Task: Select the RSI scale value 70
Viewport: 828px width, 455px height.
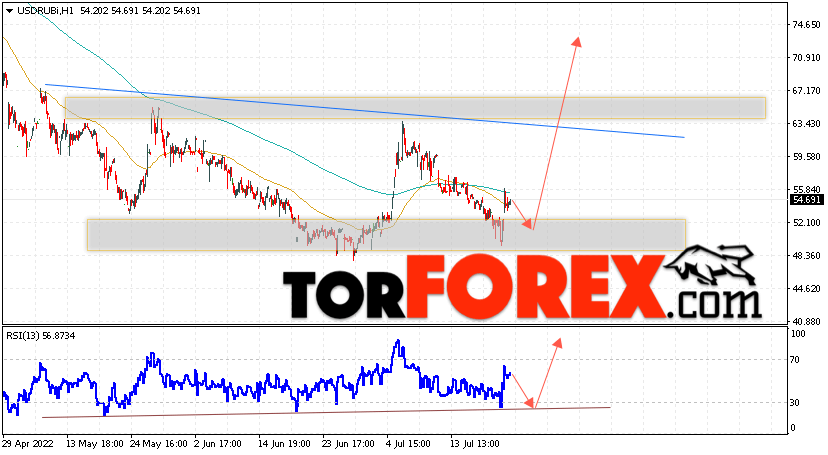Action: (x=795, y=360)
